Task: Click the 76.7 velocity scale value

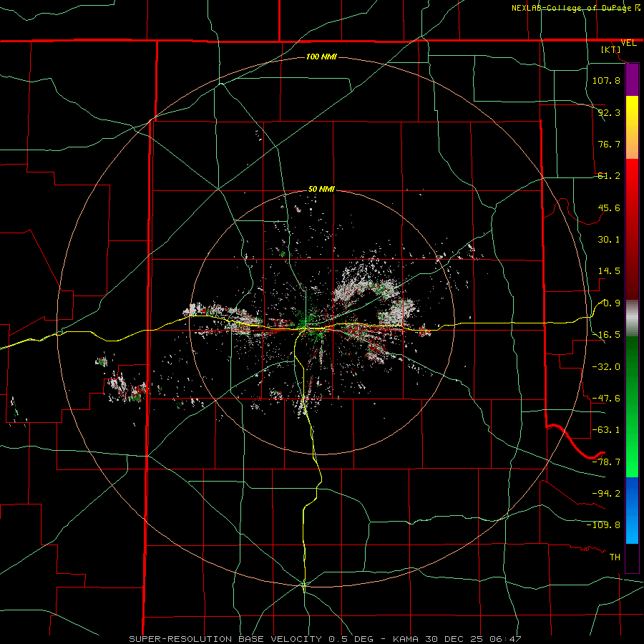Action: point(609,144)
